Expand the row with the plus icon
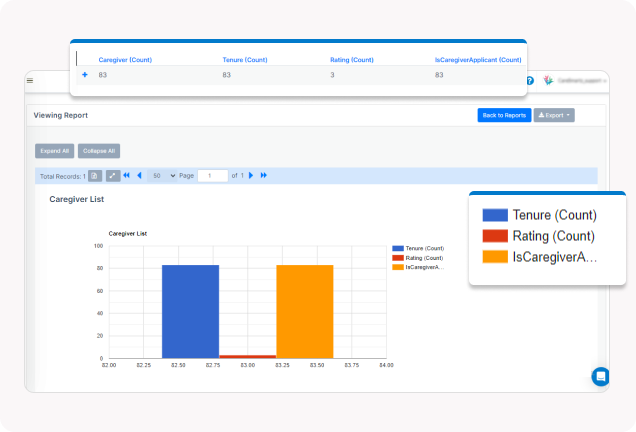Viewport: 636px width, 432px height. [x=85, y=75]
